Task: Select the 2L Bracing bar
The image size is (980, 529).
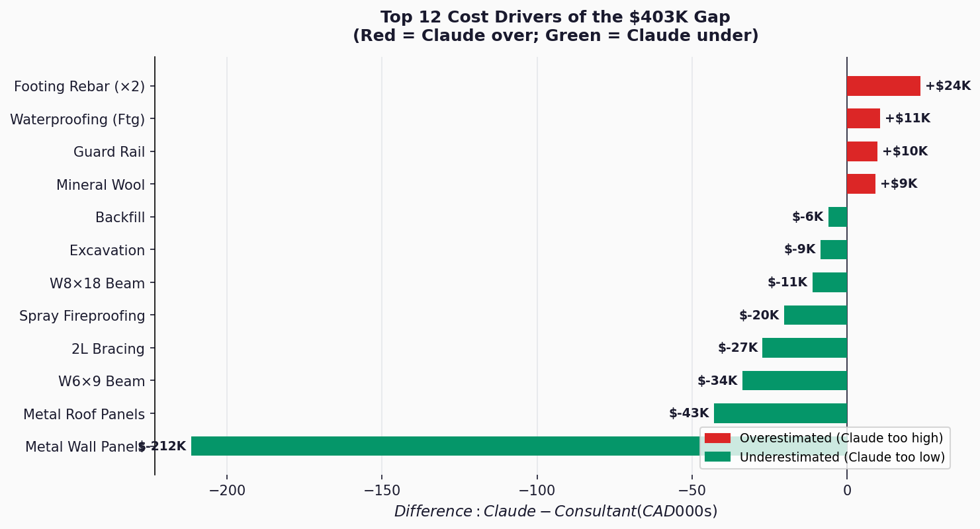Action: tap(804, 348)
